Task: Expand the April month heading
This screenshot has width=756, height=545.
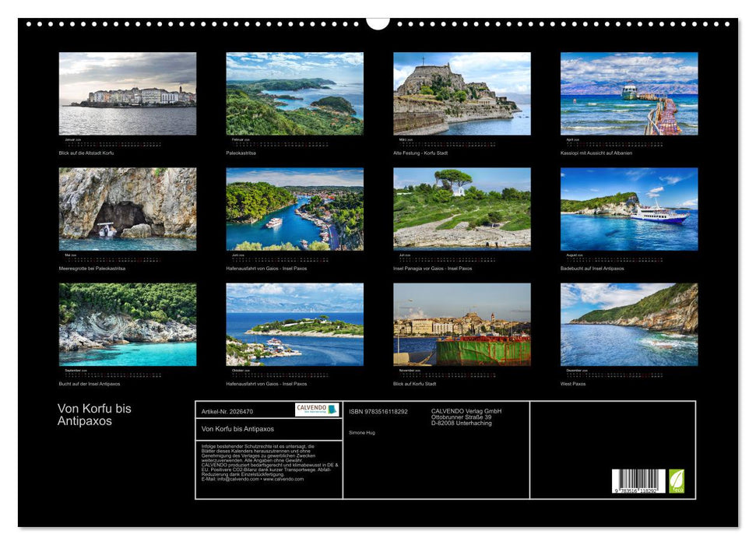Action: [573, 139]
